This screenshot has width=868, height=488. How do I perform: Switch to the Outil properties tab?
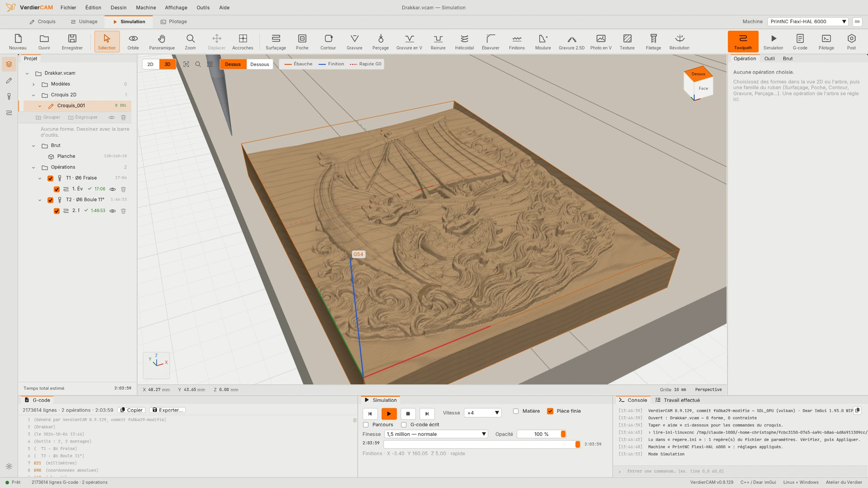[x=769, y=59]
